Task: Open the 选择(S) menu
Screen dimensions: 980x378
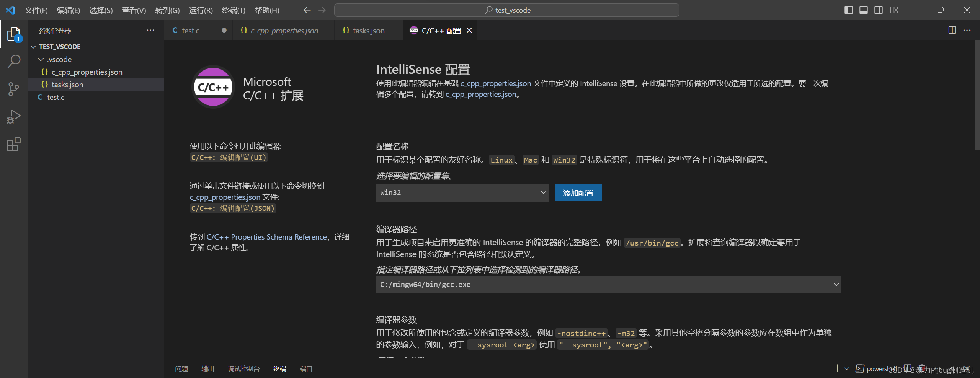Action: pos(101,10)
